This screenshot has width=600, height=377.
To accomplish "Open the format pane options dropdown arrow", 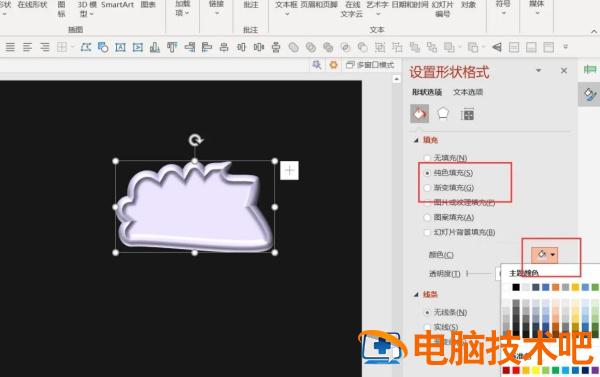I will tap(538, 70).
